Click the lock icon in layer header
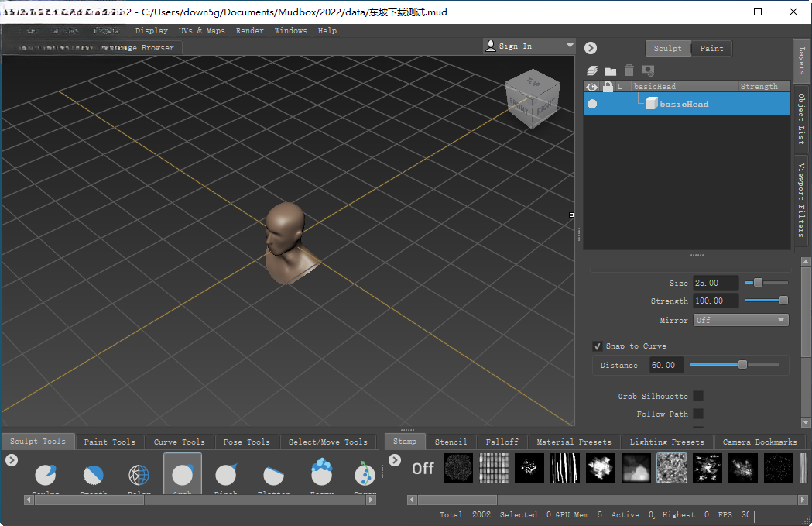Screen dimensions: 812x526 [608, 87]
